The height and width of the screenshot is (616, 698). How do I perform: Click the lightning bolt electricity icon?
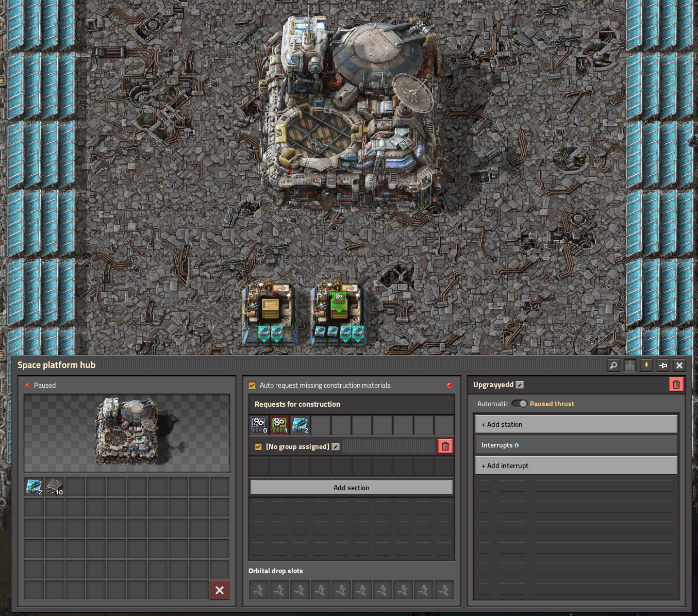[x=646, y=365]
